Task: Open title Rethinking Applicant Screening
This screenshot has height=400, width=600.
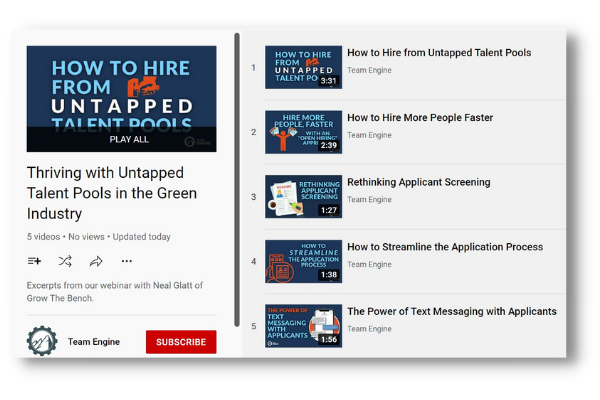Action: click(x=419, y=182)
